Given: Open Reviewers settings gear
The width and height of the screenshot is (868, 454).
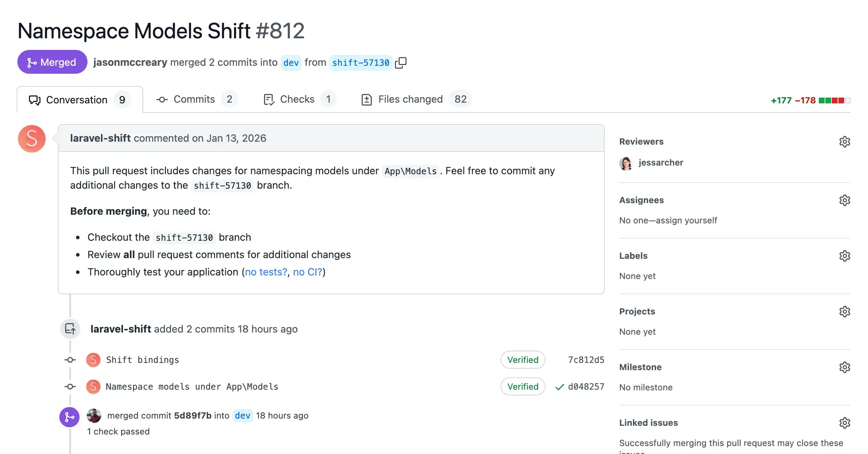Looking at the screenshot, I should tap(845, 141).
